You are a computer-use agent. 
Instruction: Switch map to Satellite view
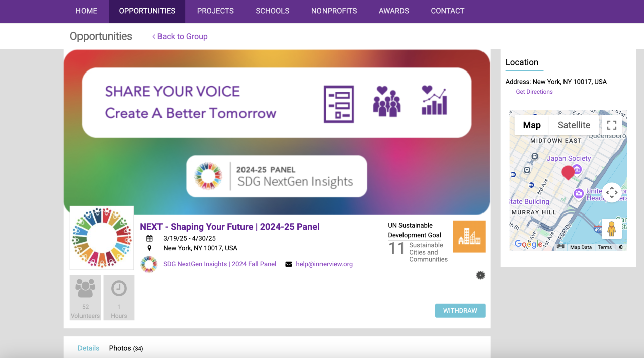574,125
